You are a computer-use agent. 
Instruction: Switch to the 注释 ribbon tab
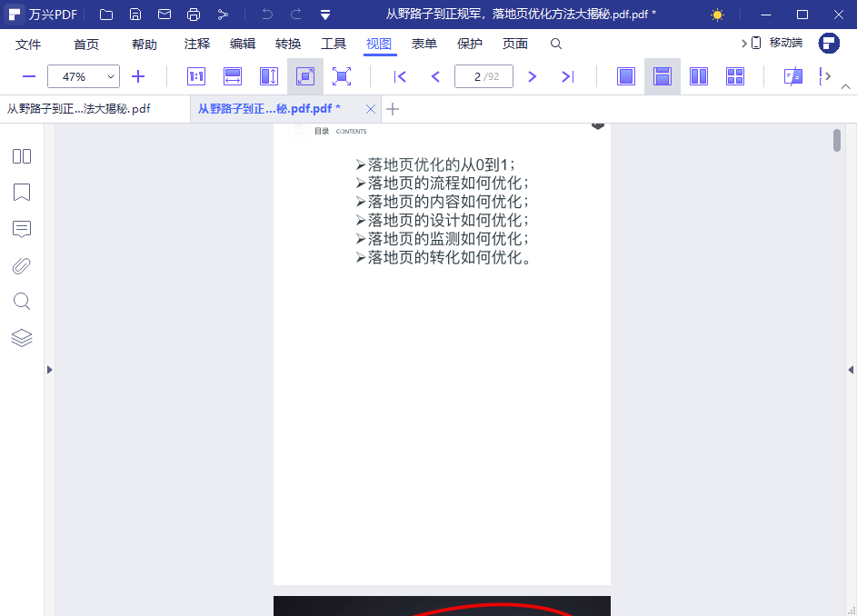196,44
